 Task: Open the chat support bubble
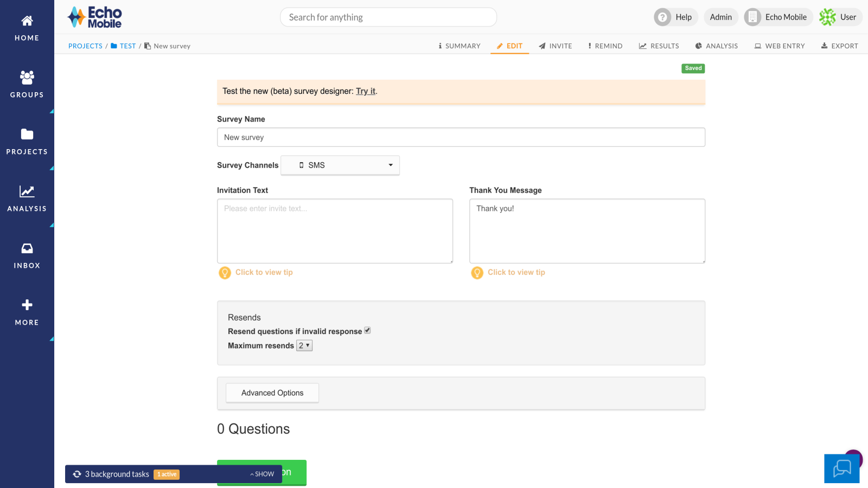841,468
